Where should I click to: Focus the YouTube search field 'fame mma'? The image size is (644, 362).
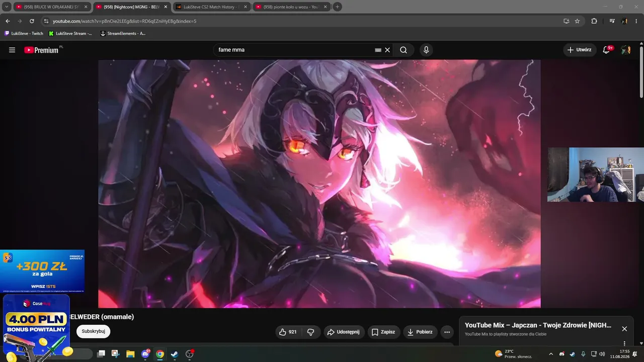(x=296, y=50)
